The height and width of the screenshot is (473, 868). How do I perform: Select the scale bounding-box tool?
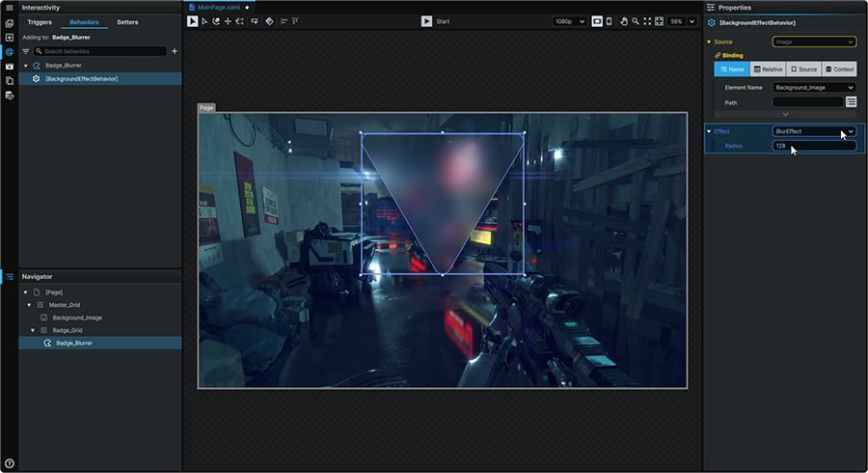(x=240, y=21)
